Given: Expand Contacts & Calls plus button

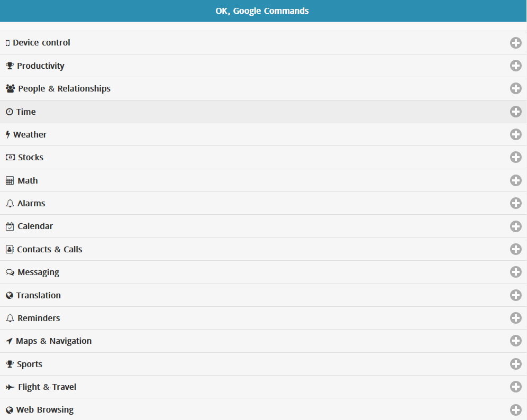Looking at the screenshot, I should click(x=515, y=249).
